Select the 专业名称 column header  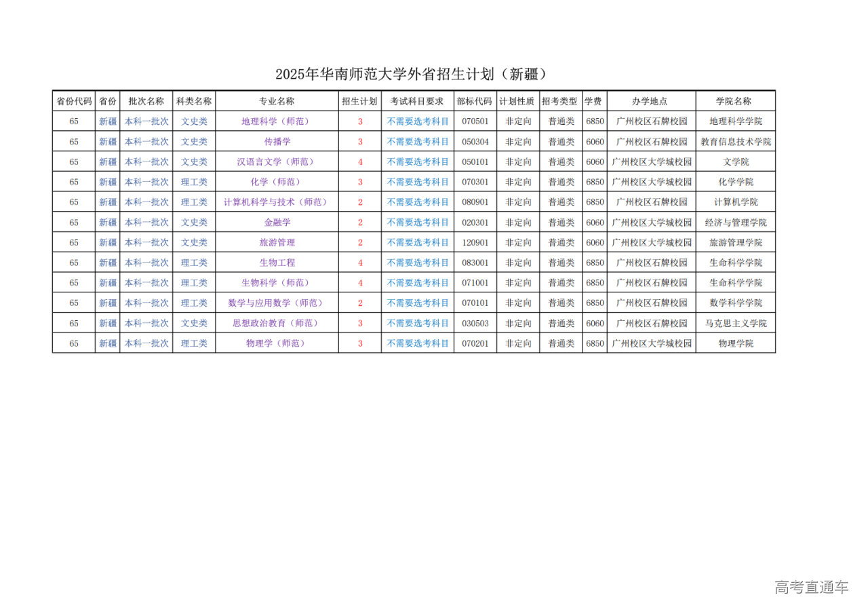pos(277,101)
